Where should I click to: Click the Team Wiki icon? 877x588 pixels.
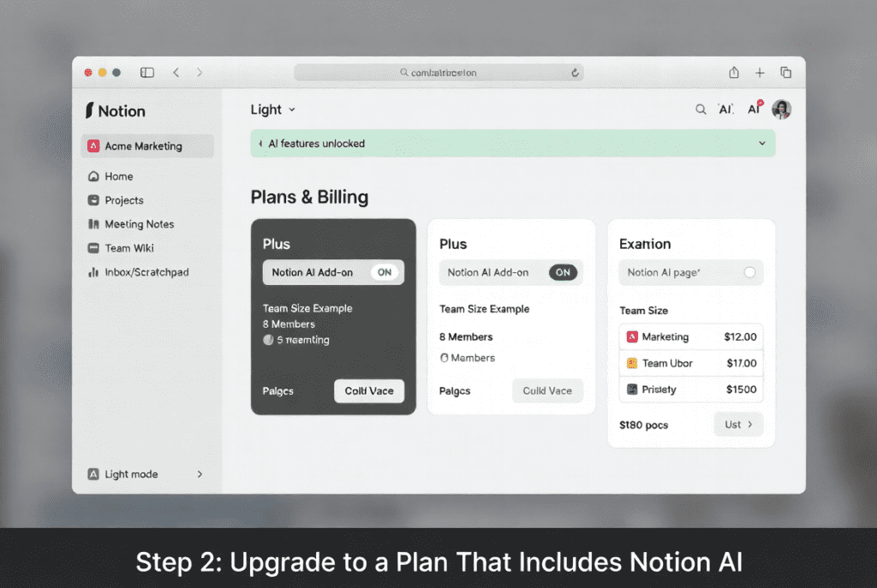pyautogui.click(x=96, y=248)
